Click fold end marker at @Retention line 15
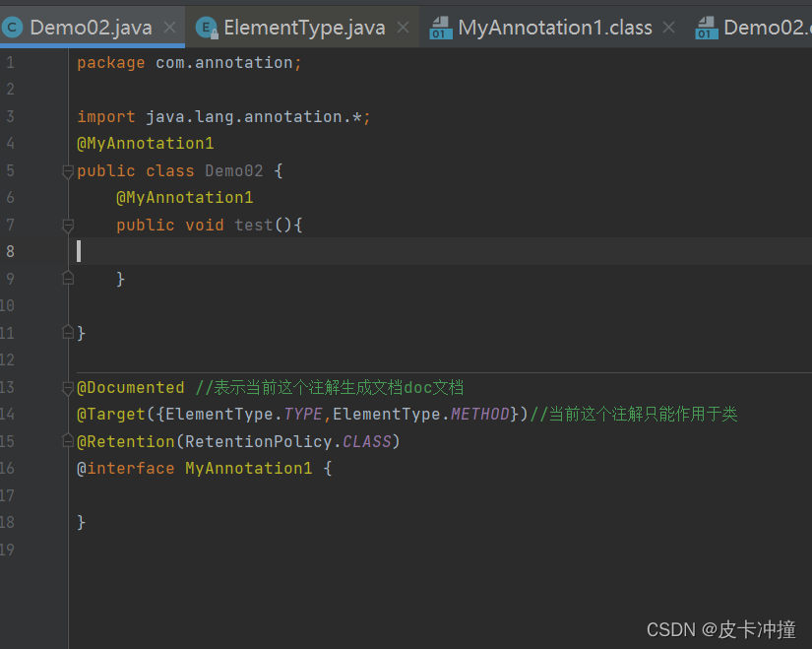Viewport: 812px width, 649px height. 68,440
